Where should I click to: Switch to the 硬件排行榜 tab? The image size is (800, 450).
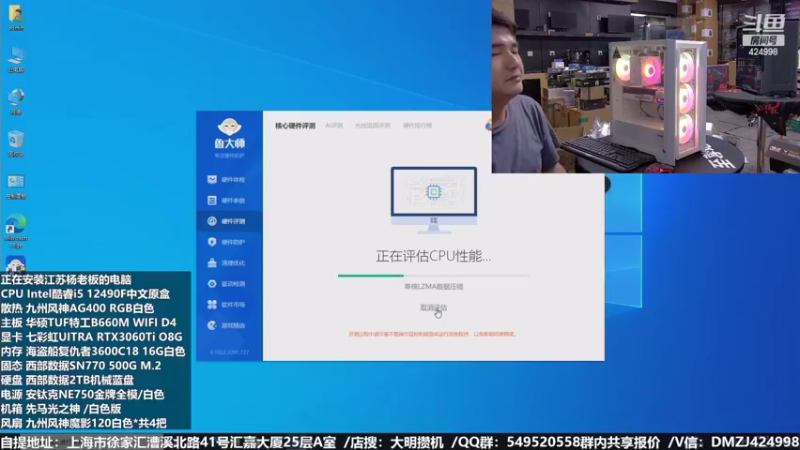point(417,126)
